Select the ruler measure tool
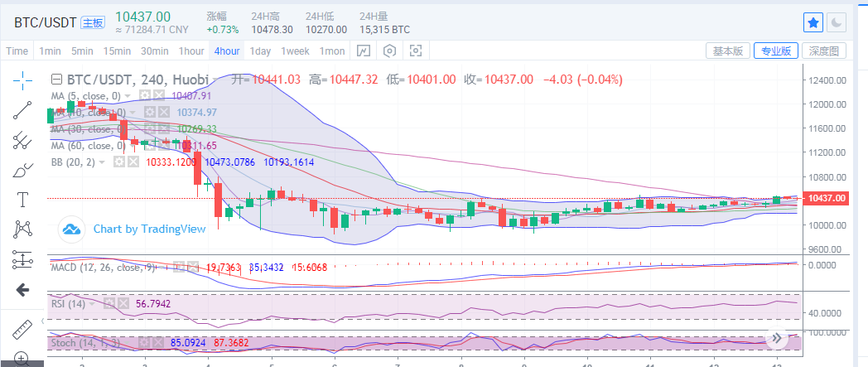Image resolution: width=868 pixels, height=367 pixels. pyautogui.click(x=22, y=330)
